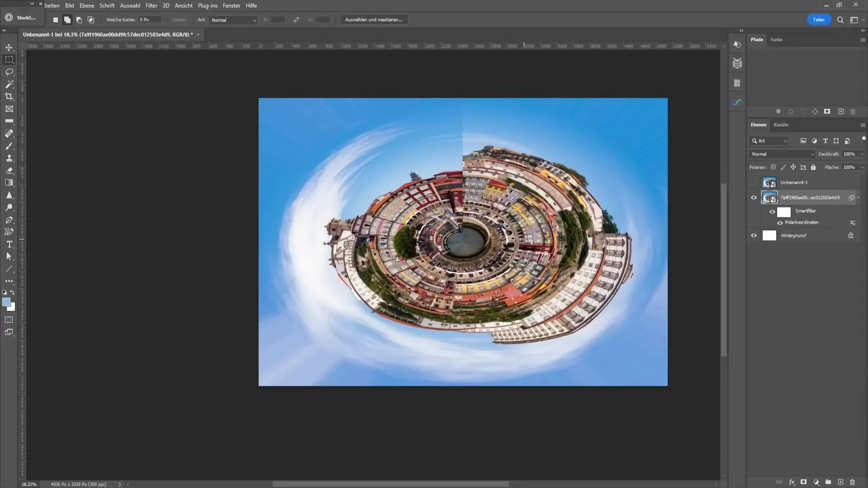This screenshot has width=868, height=488.
Task: Click Auswählen und maskieren button
Action: point(373,19)
